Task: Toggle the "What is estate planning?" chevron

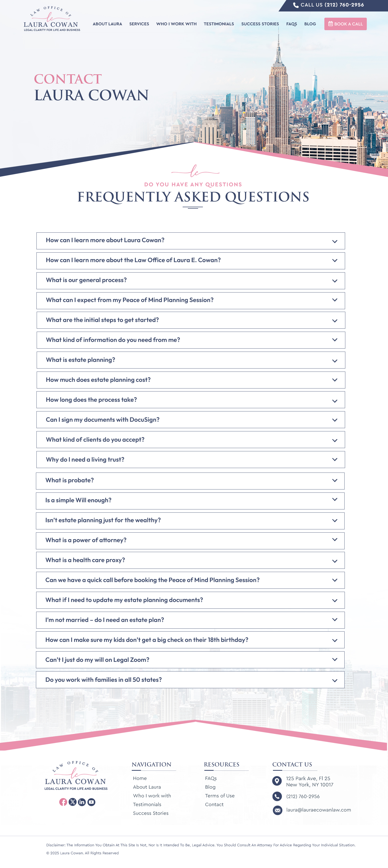Action: pos(335,361)
